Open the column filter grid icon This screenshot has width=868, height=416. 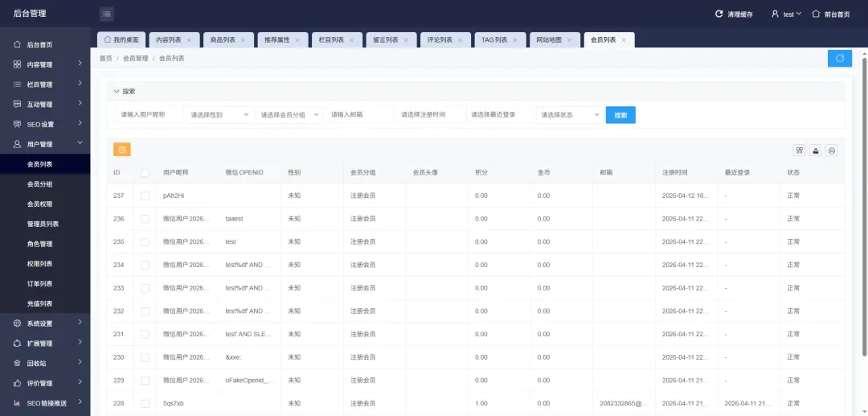pyautogui.click(x=800, y=150)
